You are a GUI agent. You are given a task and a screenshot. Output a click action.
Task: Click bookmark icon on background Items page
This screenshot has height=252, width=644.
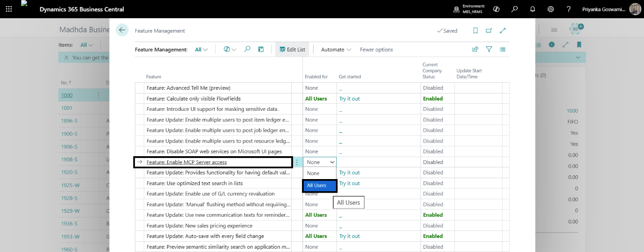pos(579,44)
